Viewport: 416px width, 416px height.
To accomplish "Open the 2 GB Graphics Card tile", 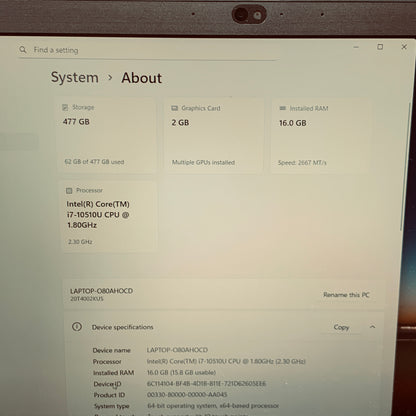I will 214,136.
